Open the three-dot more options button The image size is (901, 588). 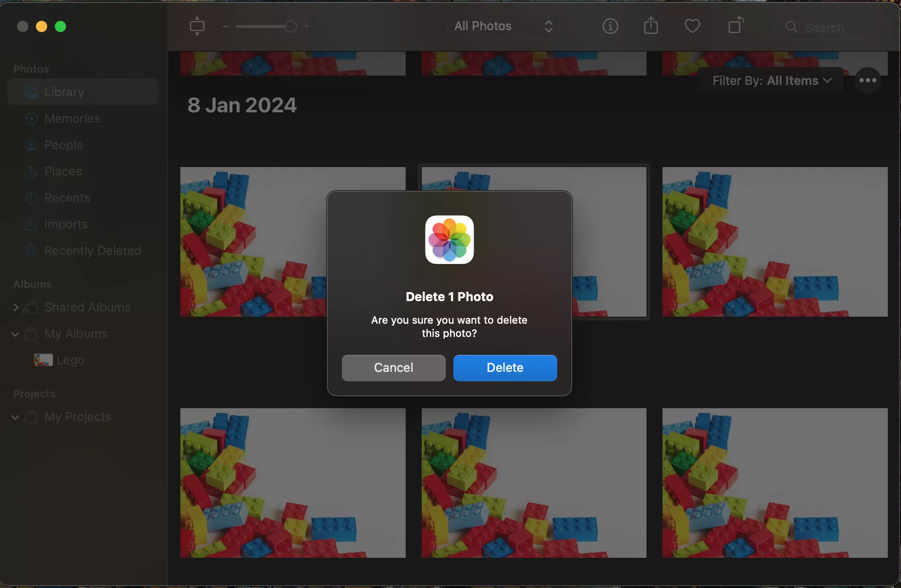point(868,80)
